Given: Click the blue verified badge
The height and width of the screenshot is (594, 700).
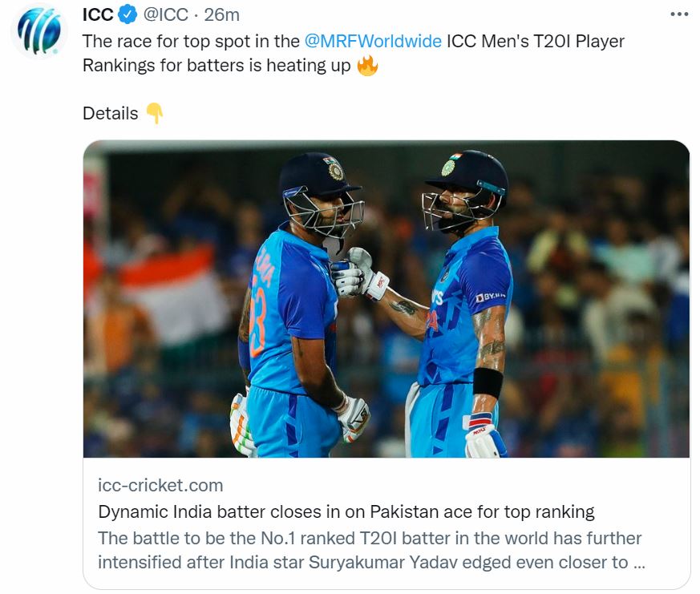Looking at the screenshot, I should 127,15.
